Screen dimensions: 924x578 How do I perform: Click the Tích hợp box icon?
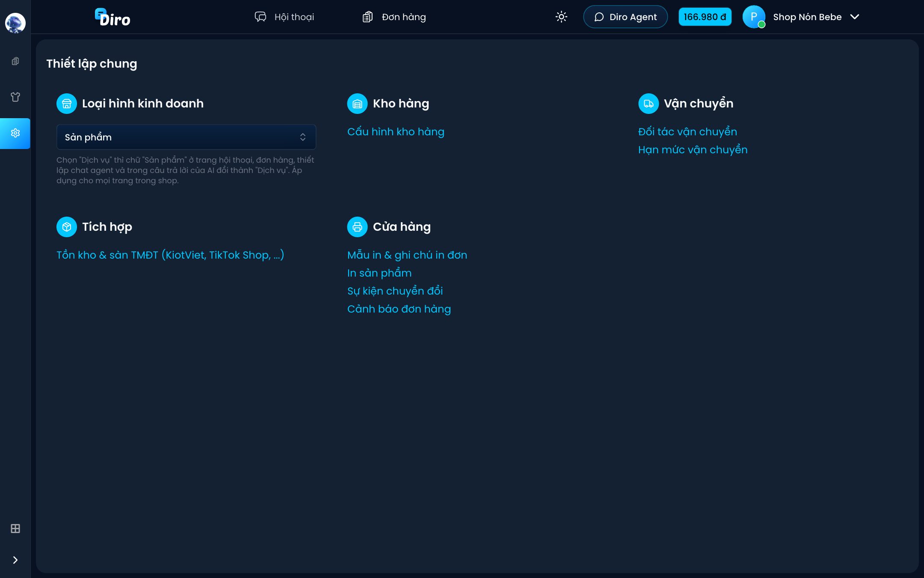pos(66,227)
